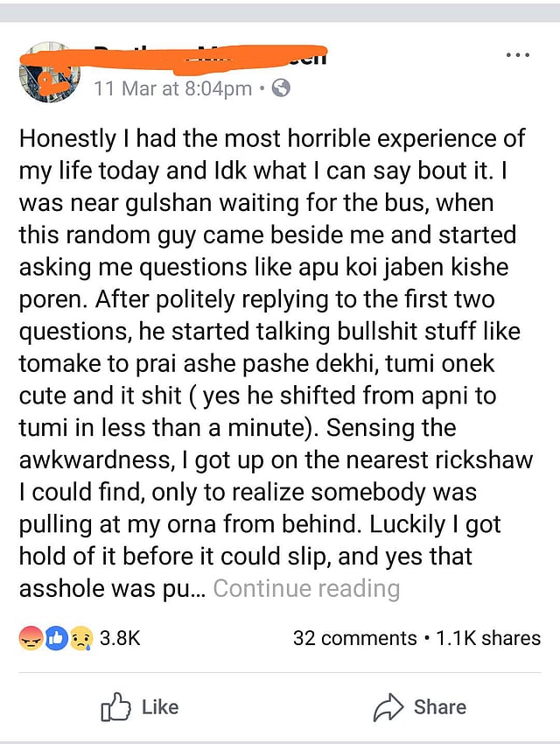Click the angry reaction emoji
Screen dimensions: 560x744
tap(31, 638)
